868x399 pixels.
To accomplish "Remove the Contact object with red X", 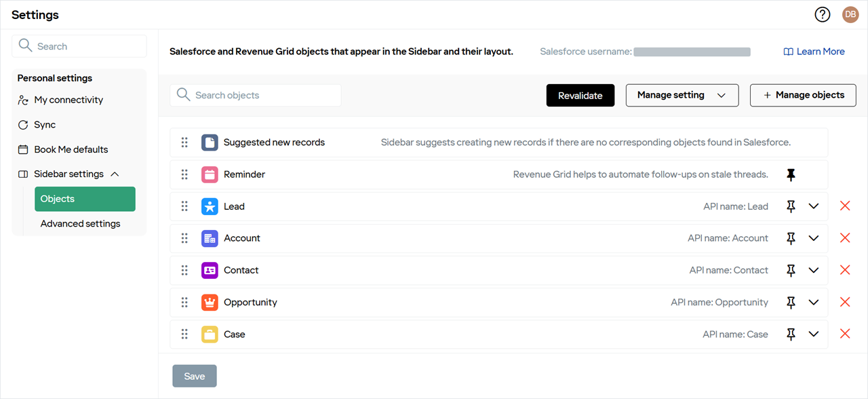I will pyautogui.click(x=845, y=270).
